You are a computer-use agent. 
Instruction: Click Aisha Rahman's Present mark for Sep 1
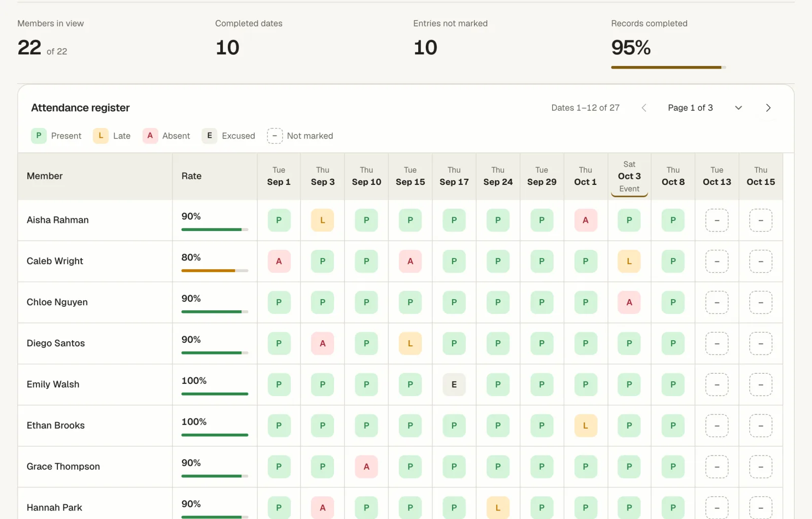(279, 220)
